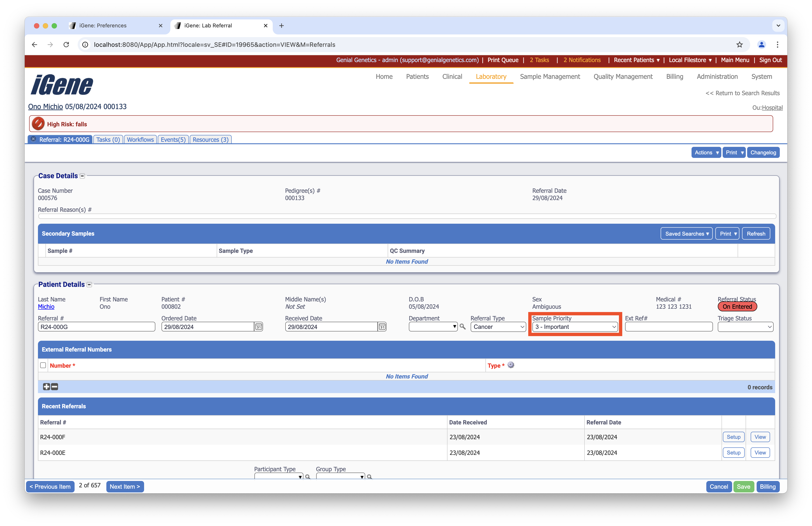Open the Sample Management menu
This screenshot has width=812, height=526.
pyautogui.click(x=550, y=76)
